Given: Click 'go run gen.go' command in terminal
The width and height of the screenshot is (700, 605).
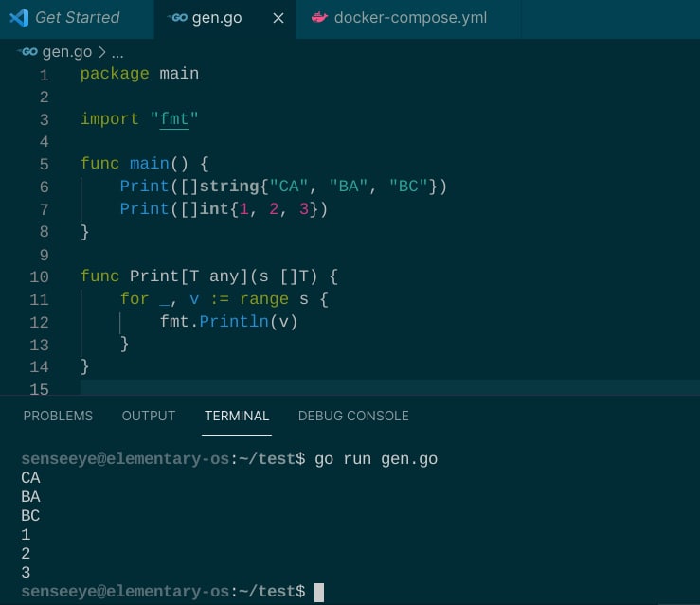Looking at the screenshot, I should [x=376, y=459].
